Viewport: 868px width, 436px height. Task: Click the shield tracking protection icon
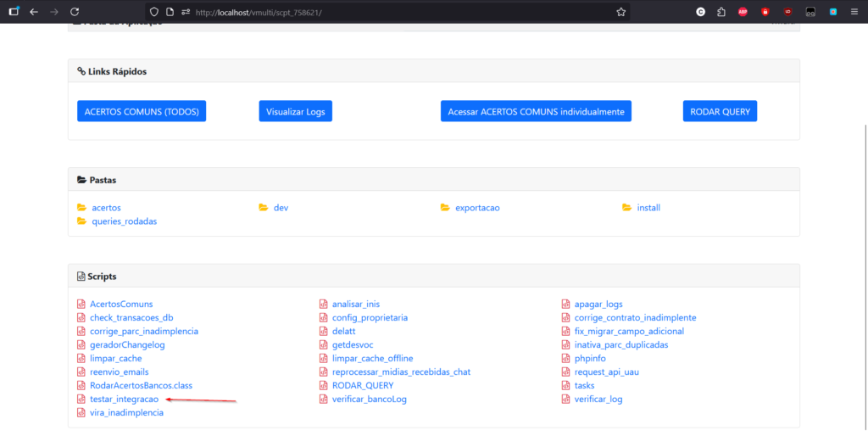click(154, 12)
